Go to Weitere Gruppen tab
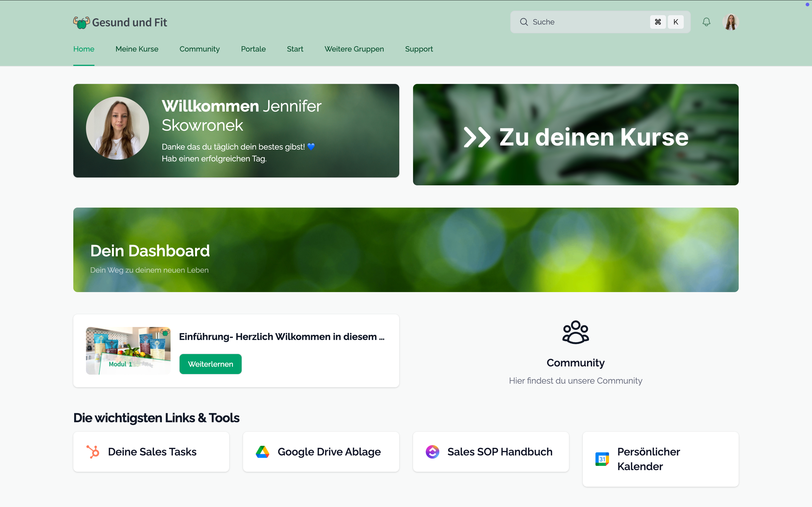 pyautogui.click(x=354, y=49)
